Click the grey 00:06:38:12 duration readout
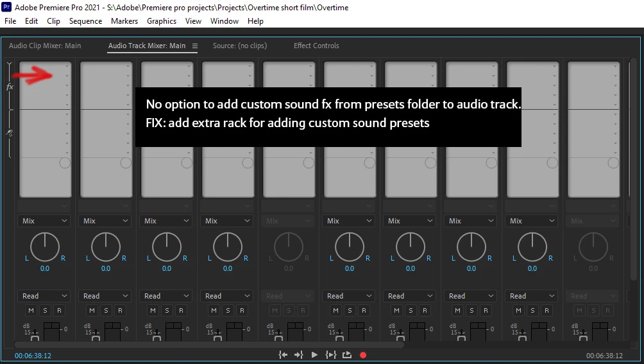 coord(605,356)
